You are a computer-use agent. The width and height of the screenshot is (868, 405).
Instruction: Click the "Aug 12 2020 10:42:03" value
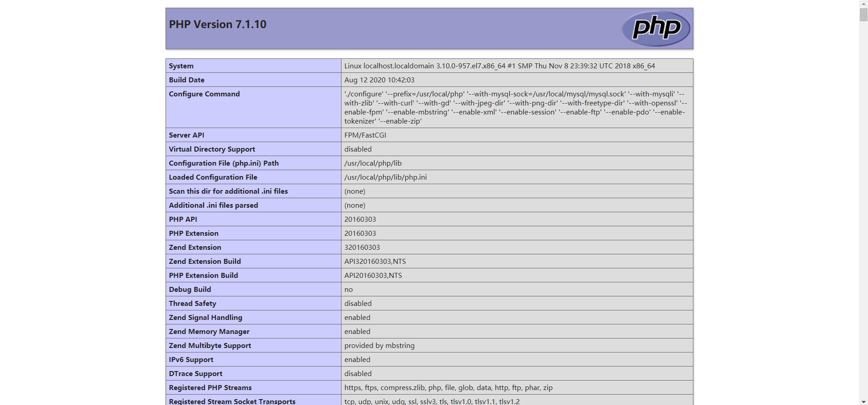tap(379, 80)
